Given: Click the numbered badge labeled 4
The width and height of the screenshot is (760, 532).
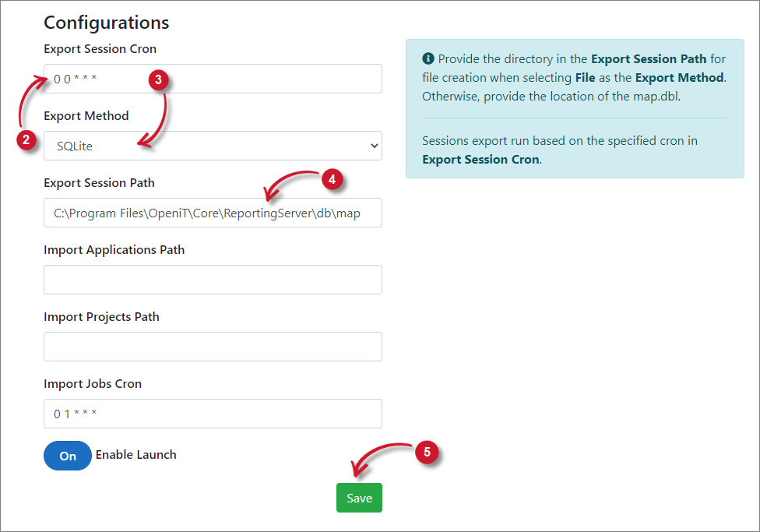Looking at the screenshot, I should (333, 180).
